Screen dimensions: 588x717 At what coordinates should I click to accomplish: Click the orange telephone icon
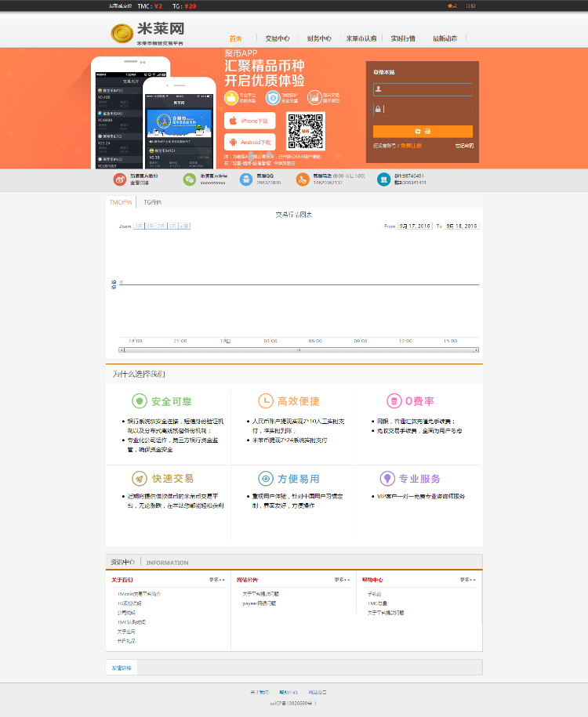303,179
